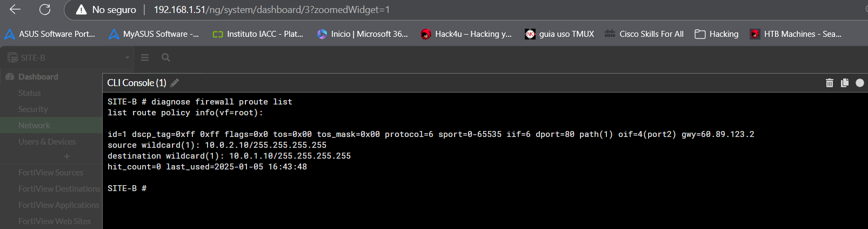Rename CLI Console using the pencil icon
868x229 pixels.
[x=175, y=83]
